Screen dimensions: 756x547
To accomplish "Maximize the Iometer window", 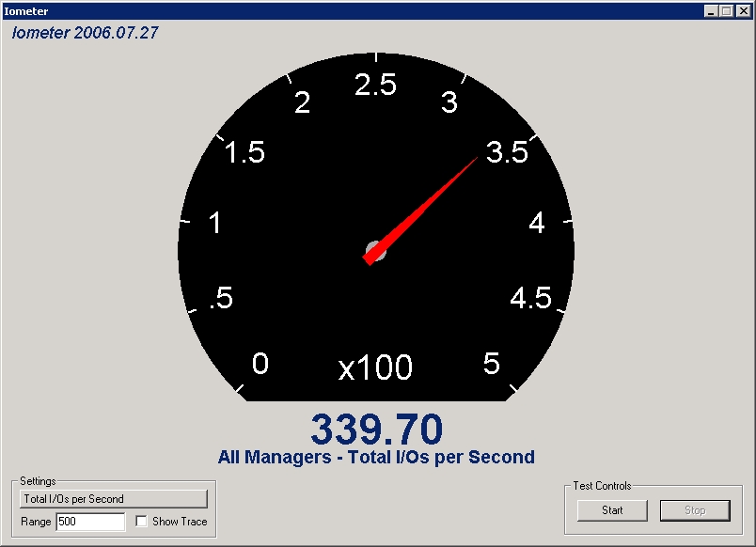I will point(726,11).
